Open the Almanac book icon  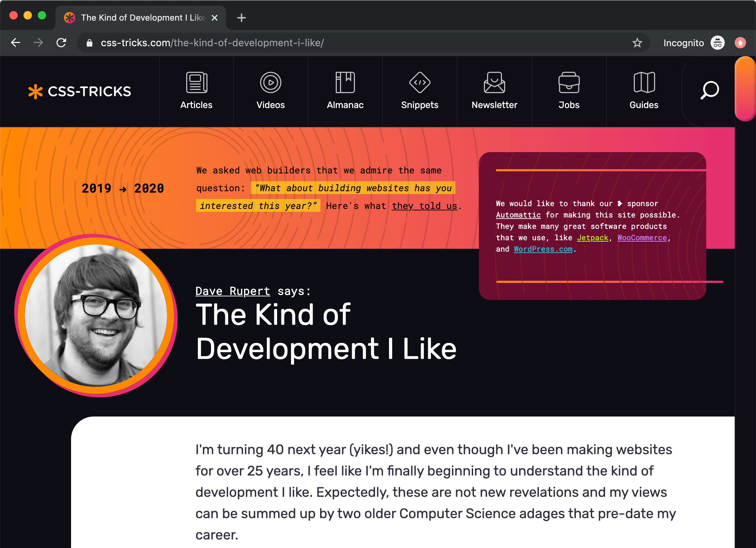click(345, 82)
